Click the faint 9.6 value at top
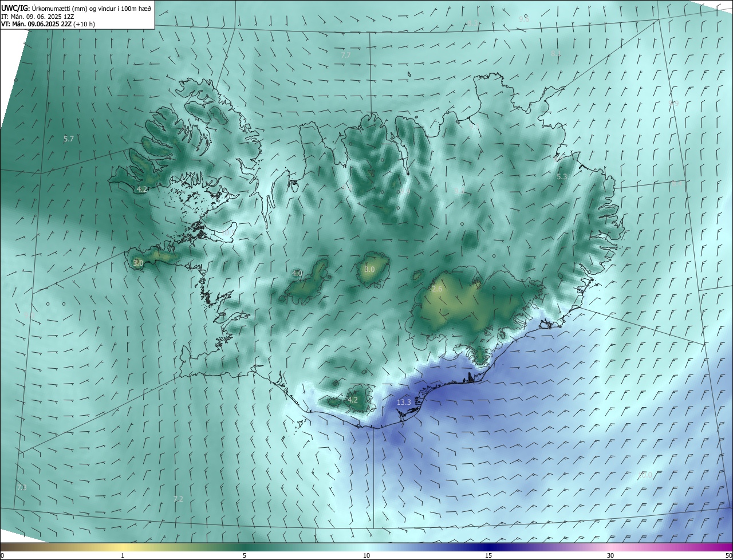 click(524, 19)
